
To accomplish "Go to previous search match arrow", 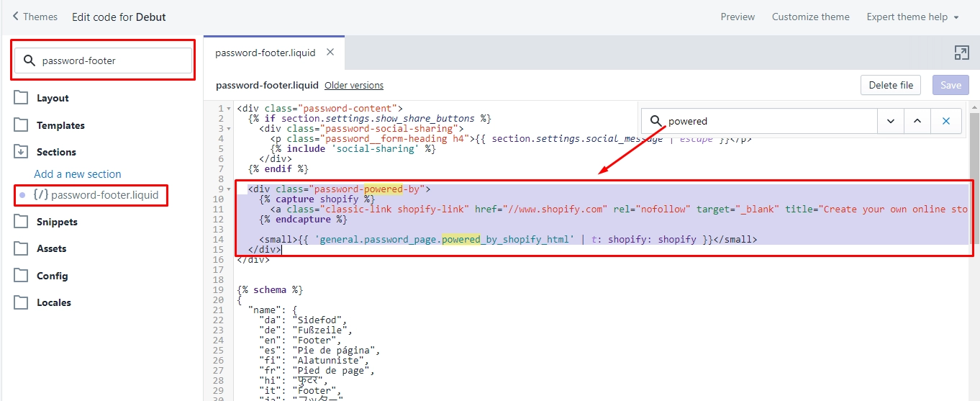I will point(917,121).
